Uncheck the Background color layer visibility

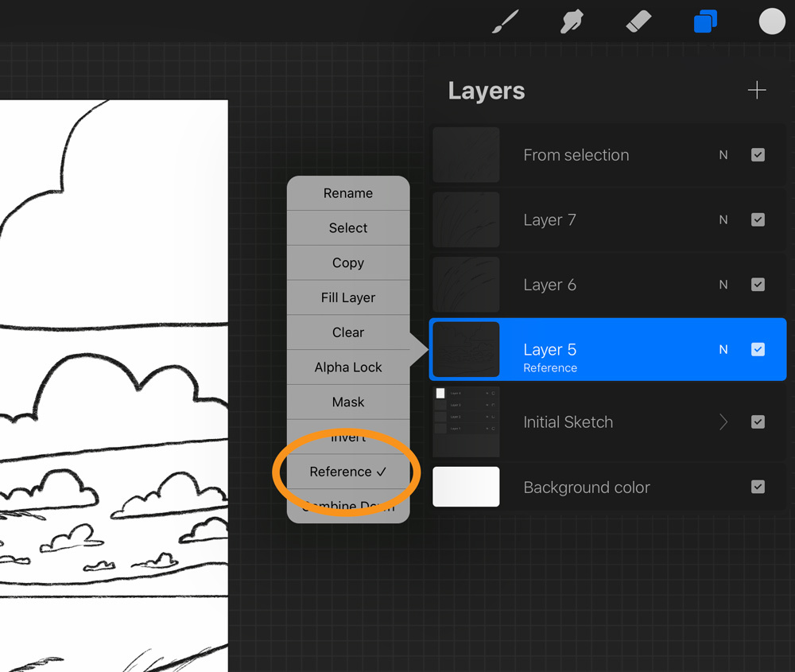click(x=758, y=487)
